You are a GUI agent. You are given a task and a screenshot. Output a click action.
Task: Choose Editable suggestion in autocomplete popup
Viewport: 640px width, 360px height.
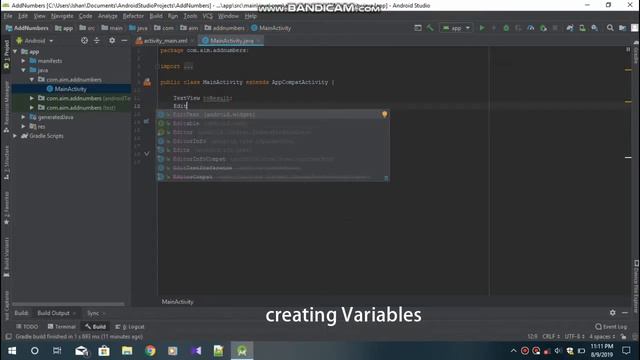(x=273, y=124)
